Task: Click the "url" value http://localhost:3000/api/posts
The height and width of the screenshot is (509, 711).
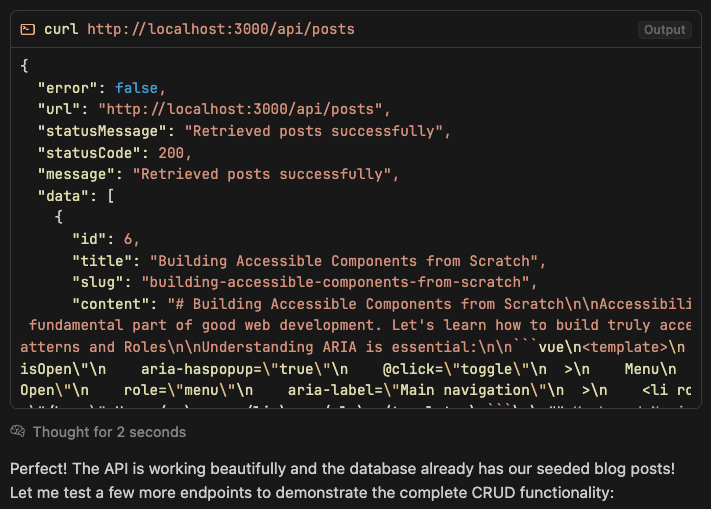Action: 240,109
